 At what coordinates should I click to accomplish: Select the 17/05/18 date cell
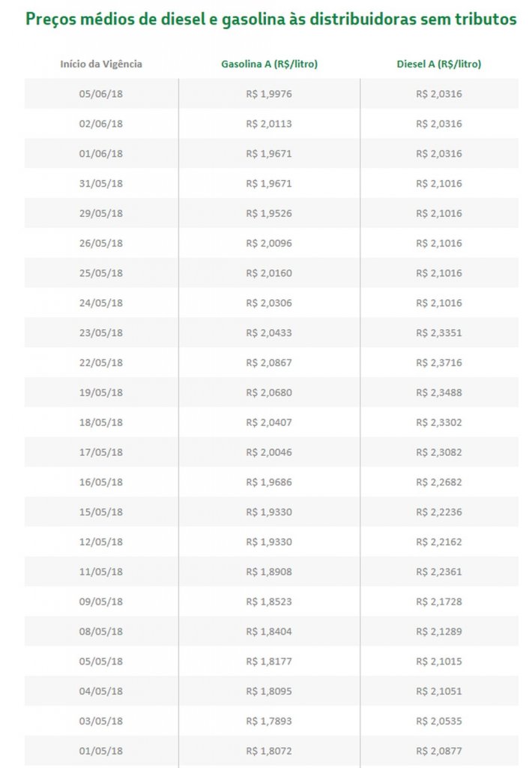click(101, 452)
